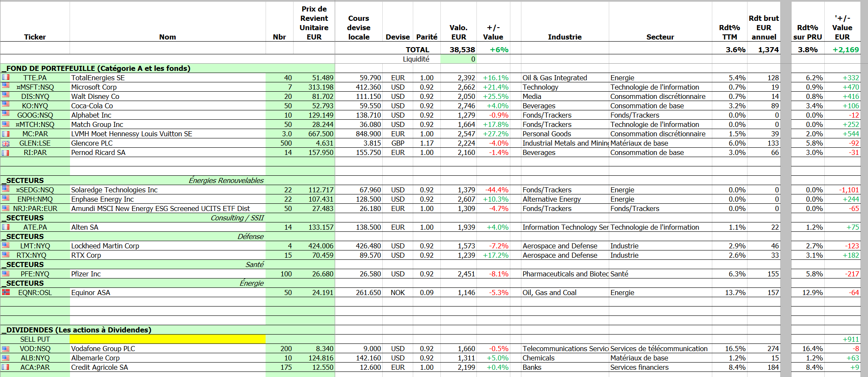Click Equinor parity 0.09 cell

[x=427, y=293]
